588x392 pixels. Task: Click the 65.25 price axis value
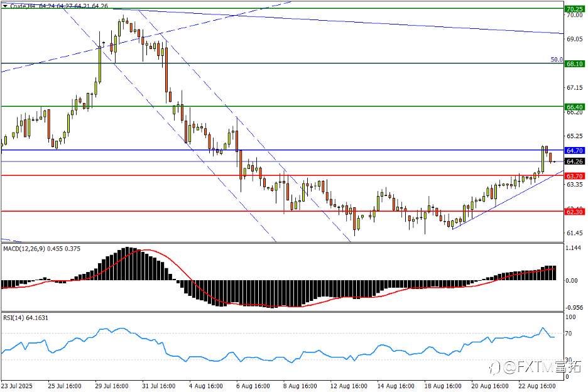[575, 136]
